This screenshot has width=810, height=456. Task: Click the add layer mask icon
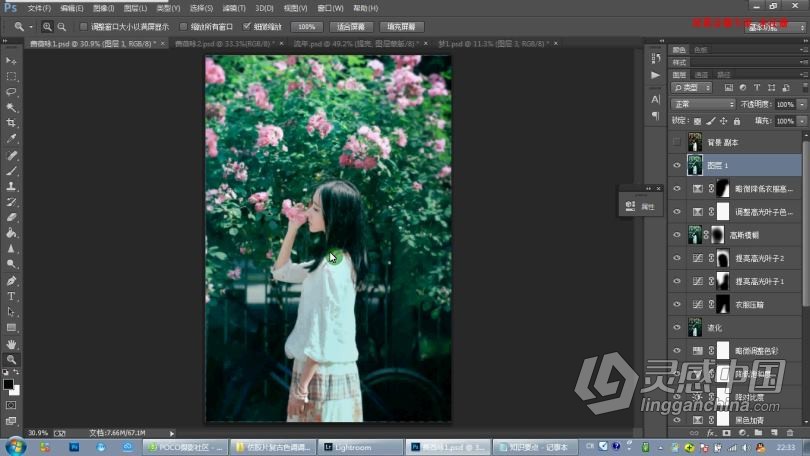pos(726,433)
